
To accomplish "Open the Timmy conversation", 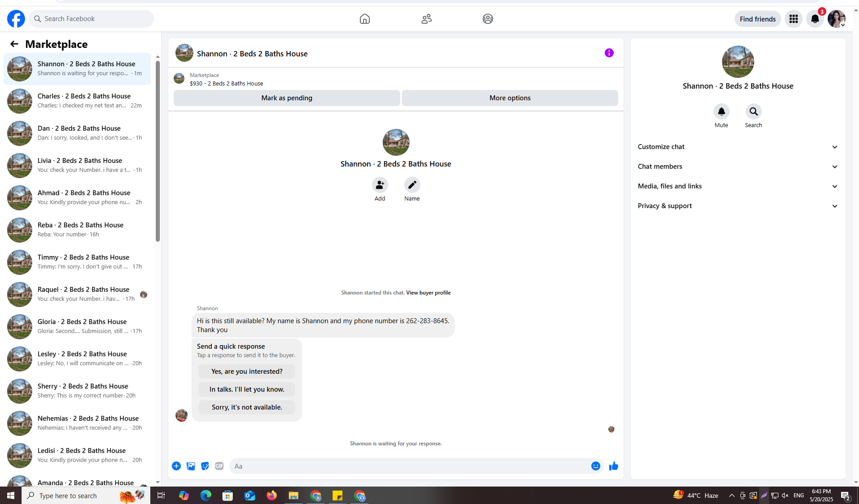I will click(x=77, y=262).
